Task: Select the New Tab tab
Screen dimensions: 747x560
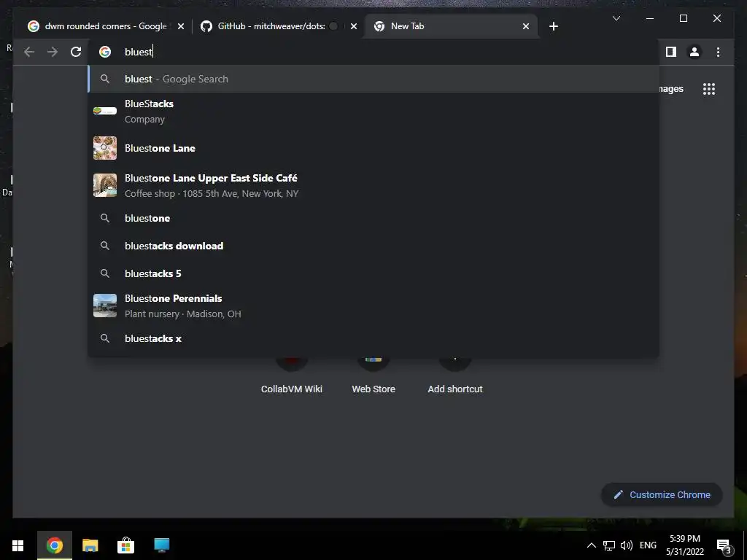Action: point(451,26)
